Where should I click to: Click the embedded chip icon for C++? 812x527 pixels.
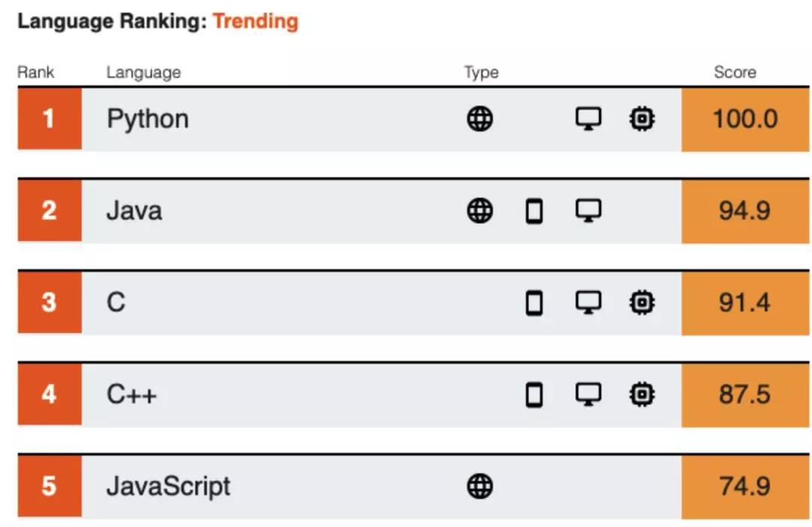click(x=641, y=394)
